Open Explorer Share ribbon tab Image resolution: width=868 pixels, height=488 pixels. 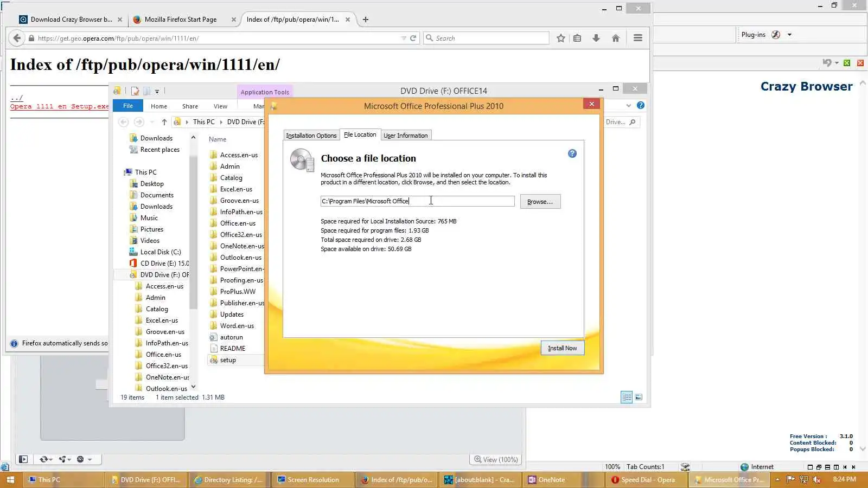[x=190, y=106]
